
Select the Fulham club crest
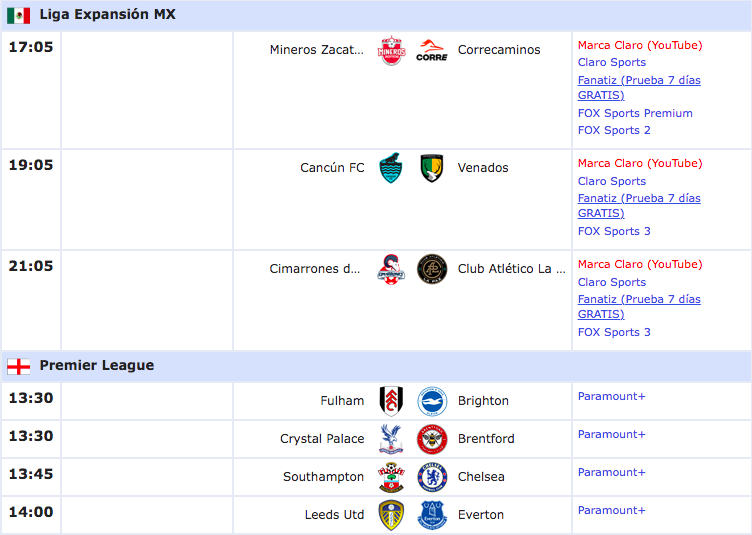(x=391, y=401)
